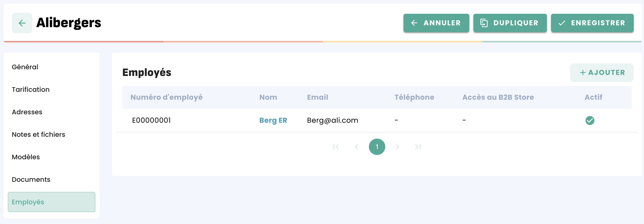The image size is (644, 224).
Task: Click the Dupliquer button
Action: pos(510,23)
